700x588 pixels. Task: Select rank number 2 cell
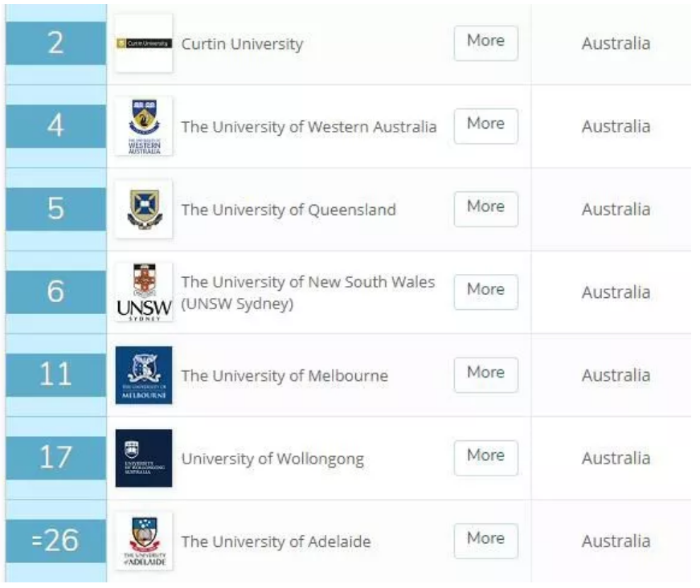55,43
